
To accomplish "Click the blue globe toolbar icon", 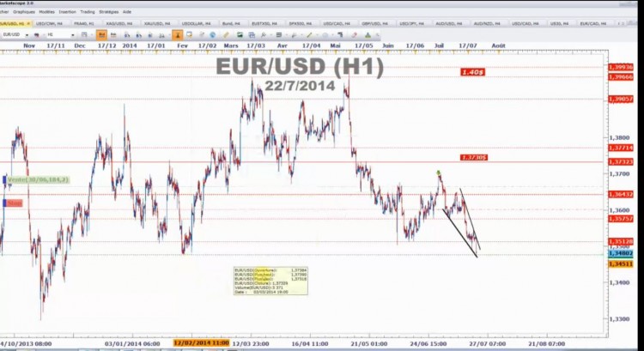I will click(213, 35).
